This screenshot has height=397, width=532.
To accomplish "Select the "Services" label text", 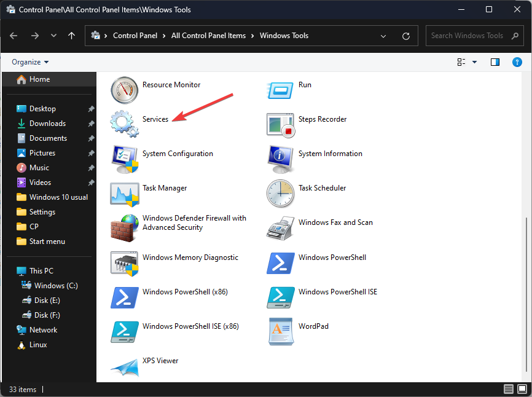I will [155, 119].
